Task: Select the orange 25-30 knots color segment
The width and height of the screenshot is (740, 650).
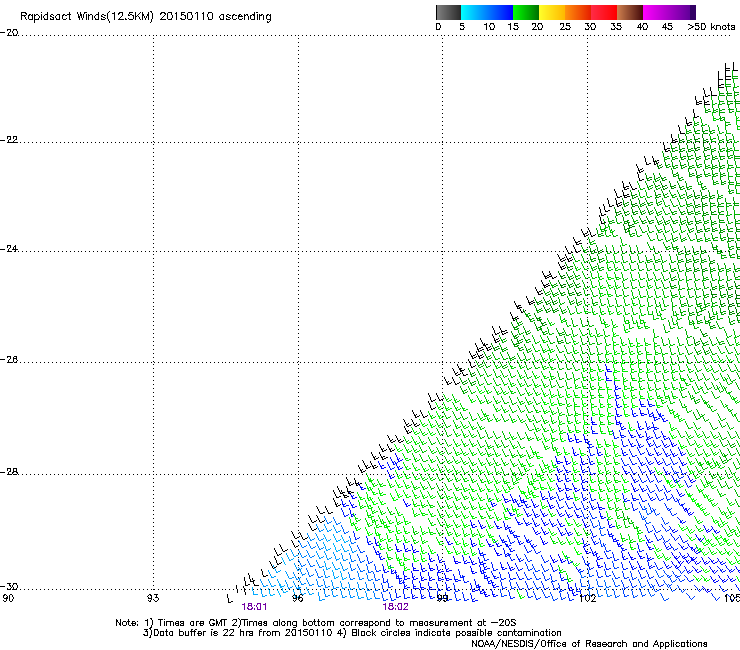Action: pyautogui.click(x=578, y=12)
